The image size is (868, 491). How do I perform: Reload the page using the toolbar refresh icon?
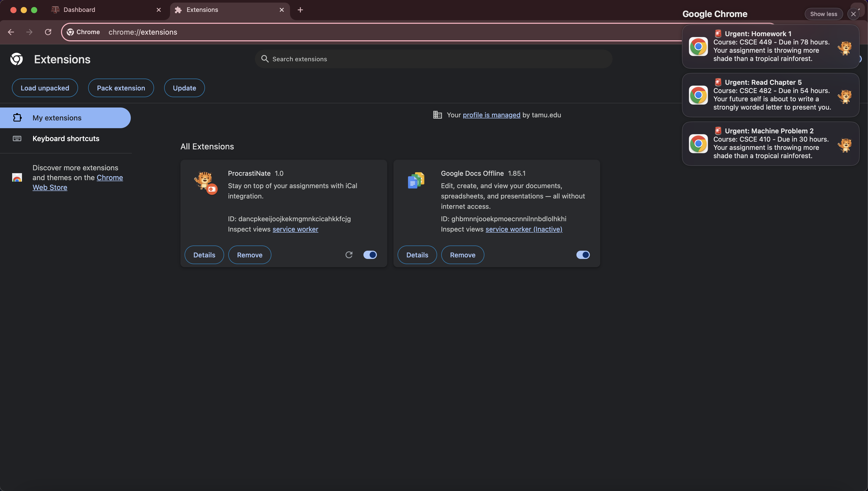48,32
